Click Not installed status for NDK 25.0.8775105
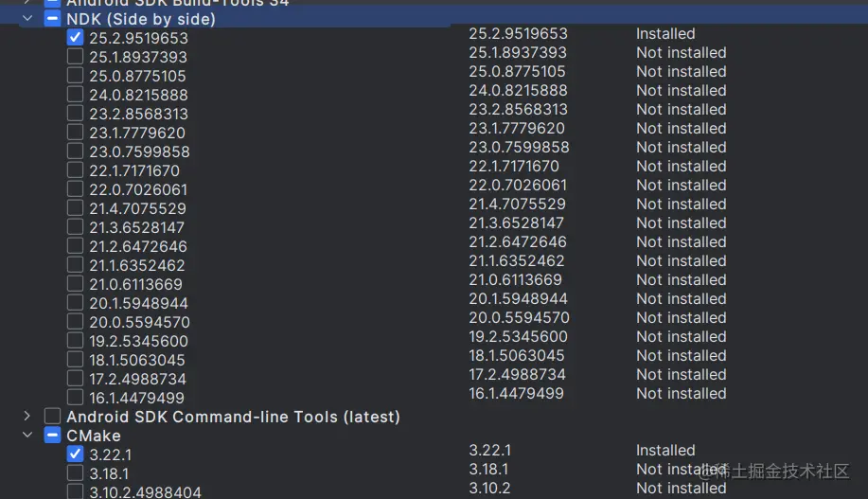This screenshot has width=868, height=499. pyautogui.click(x=681, y=71)
